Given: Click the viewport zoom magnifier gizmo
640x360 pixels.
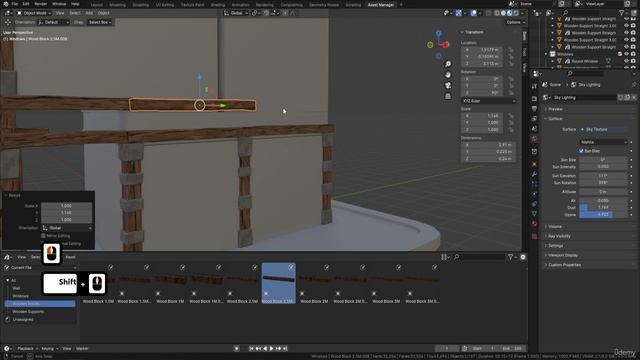Looking at the screenshot, I should point(448,64).
